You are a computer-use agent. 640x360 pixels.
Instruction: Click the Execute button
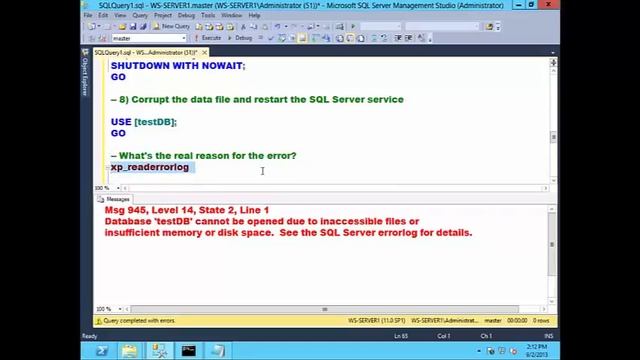208,38
